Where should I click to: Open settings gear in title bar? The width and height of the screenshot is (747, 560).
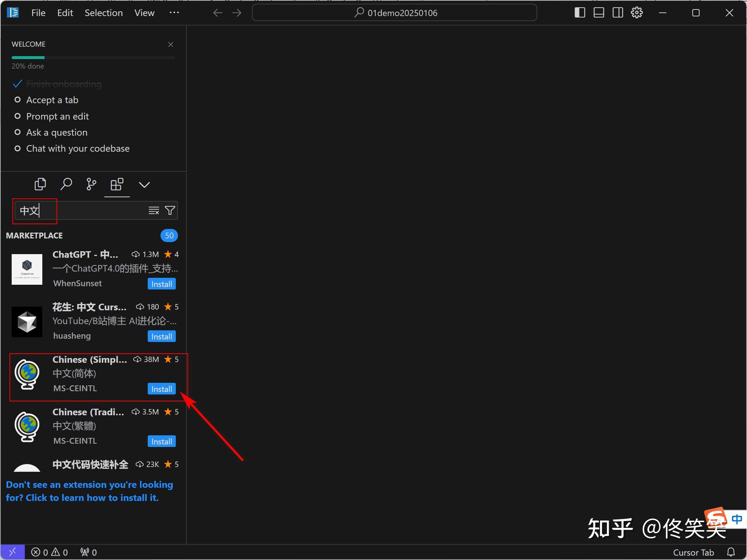coord(637,13)
